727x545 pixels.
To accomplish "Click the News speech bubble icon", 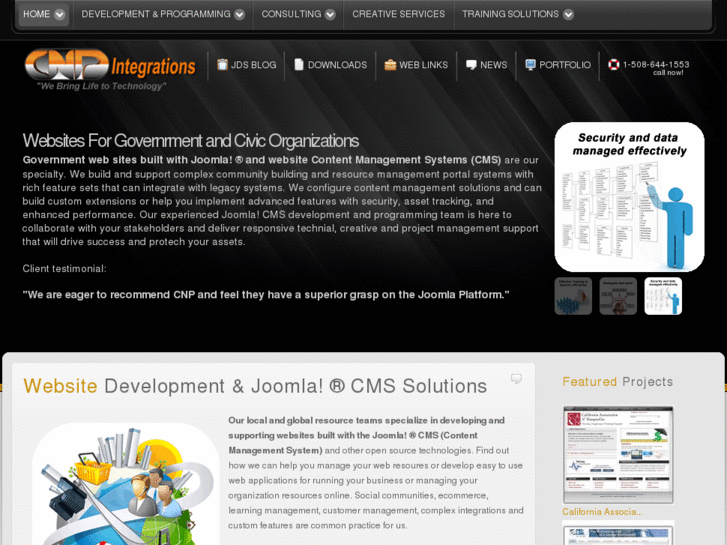I will point(472,65).
